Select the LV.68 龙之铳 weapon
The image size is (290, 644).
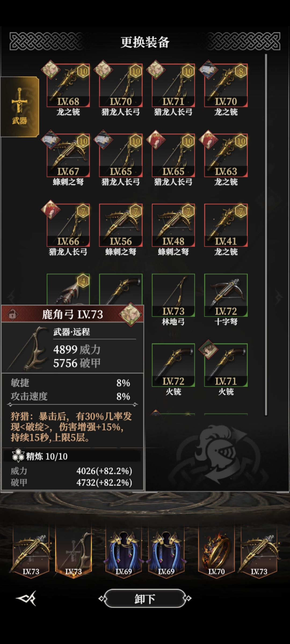click(x=68, y=86)
